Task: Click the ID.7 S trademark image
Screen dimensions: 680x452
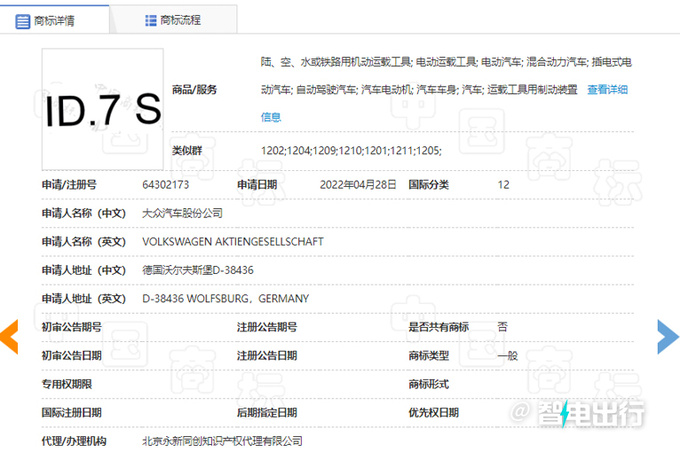Action: pyautogui.click(x=103, y=109)
